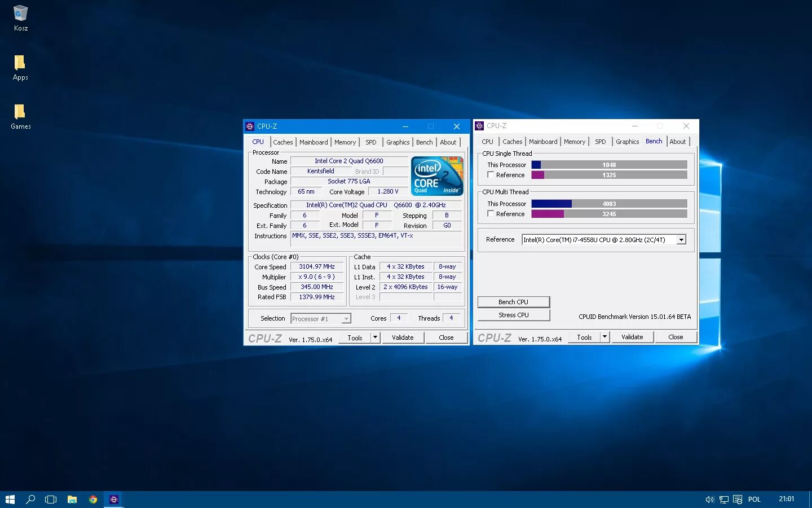Open the network tray icon
The image size is (812, 508).
coord(724,500)
